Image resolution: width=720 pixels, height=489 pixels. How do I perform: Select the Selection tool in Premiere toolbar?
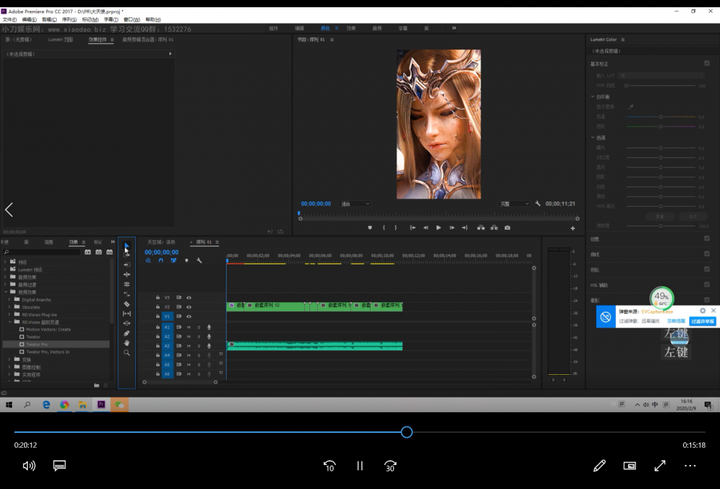[x=127, y=245]
